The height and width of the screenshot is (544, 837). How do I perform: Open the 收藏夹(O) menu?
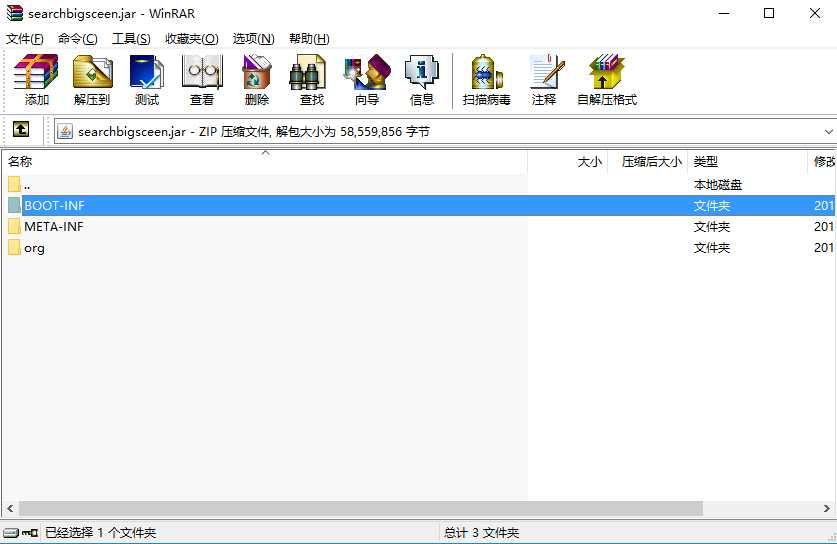click(192, 39)
